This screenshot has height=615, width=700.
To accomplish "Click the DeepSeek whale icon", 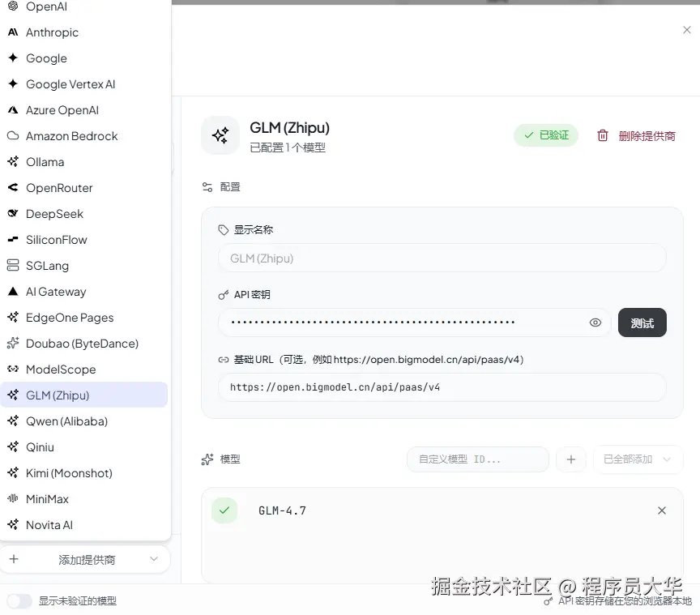I will [13, 213].
